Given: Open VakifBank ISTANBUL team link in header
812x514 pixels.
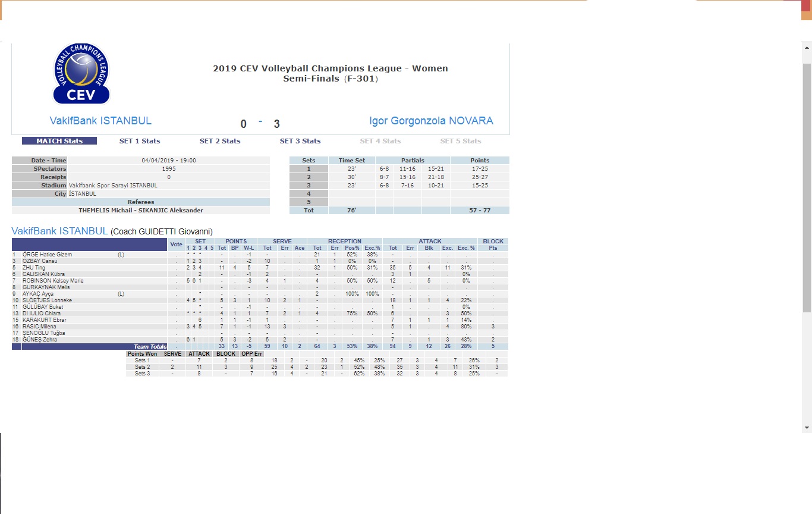Looking at the screenshot, I should point(100,121).
